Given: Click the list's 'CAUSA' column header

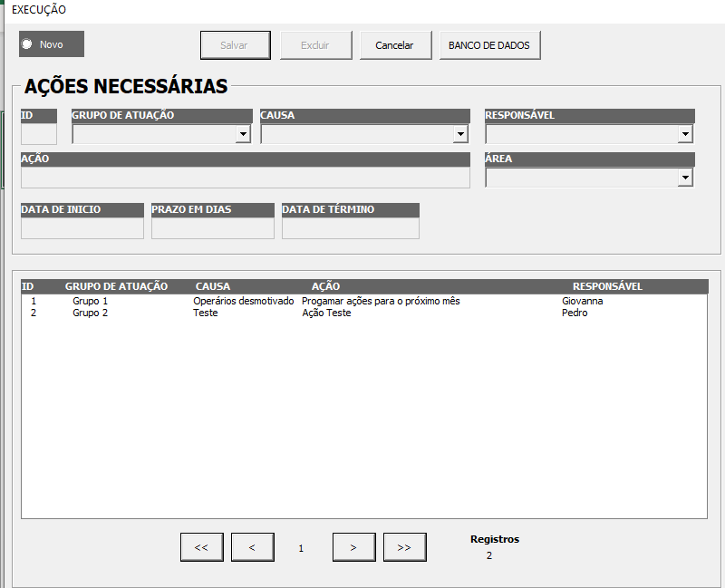Looking at the screenshot, I should (213, 286).
